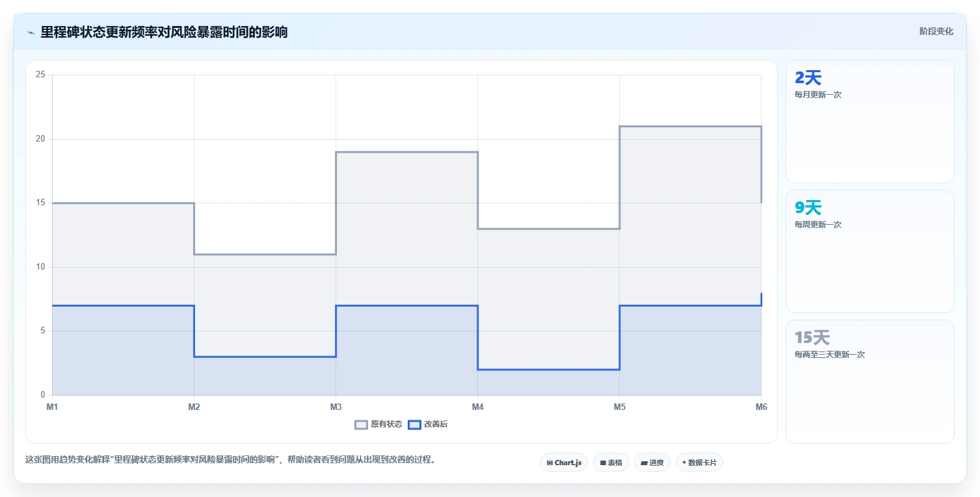The height and width of the screenshot is (497, 980).
Task: Select the 2天 stat card
Action: click(x=870, y=121)
